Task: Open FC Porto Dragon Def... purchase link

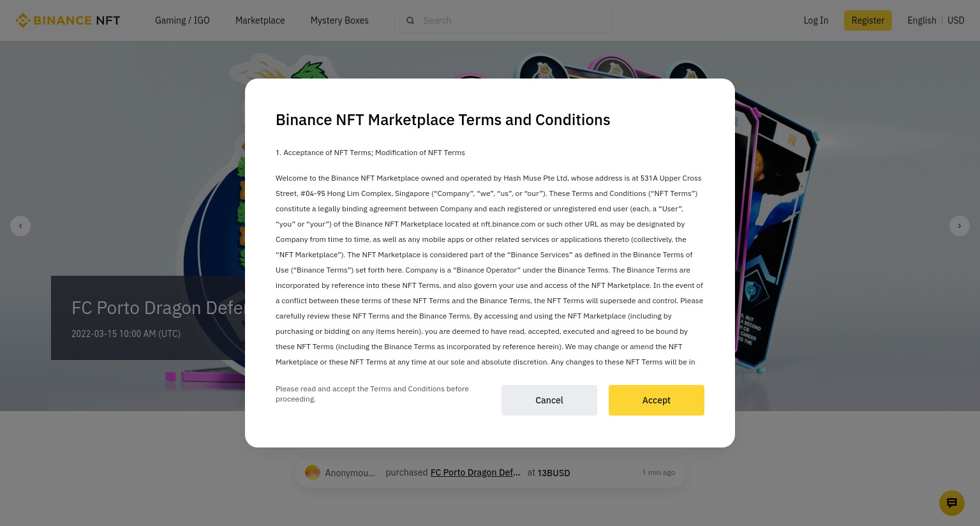Action: click(475, 472)
